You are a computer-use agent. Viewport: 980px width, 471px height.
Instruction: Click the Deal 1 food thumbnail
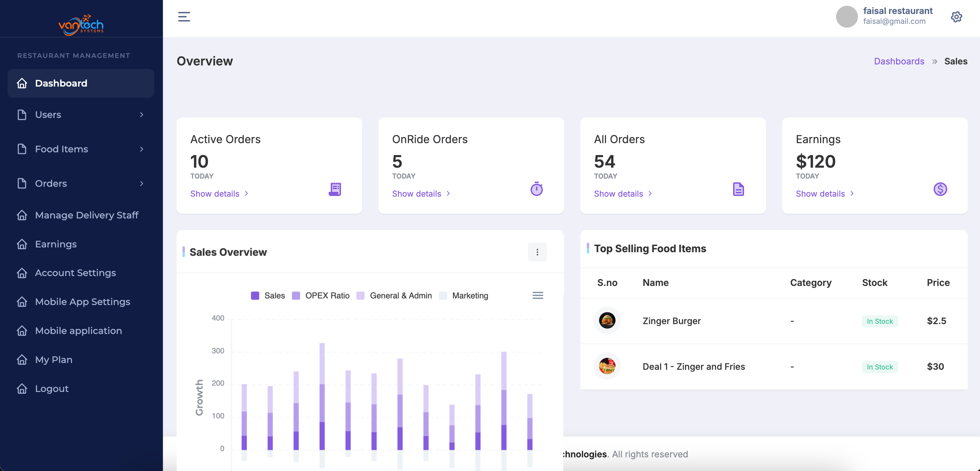pos(607,366)
